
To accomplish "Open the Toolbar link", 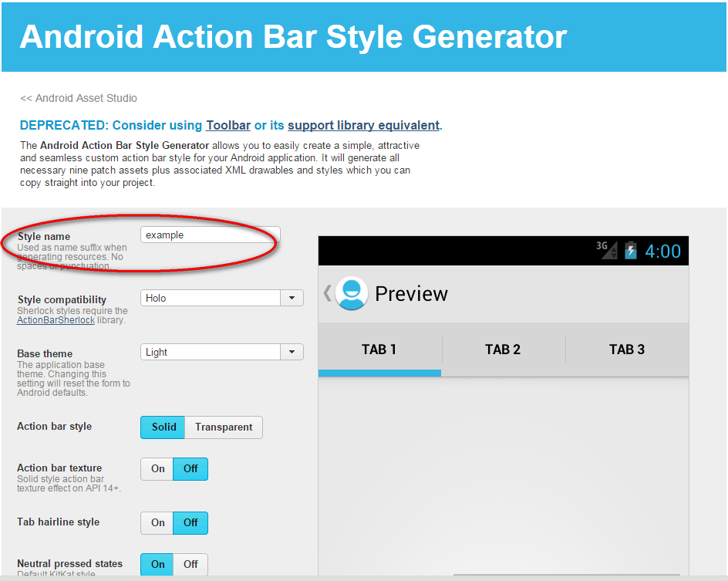I will coord(228,126).
